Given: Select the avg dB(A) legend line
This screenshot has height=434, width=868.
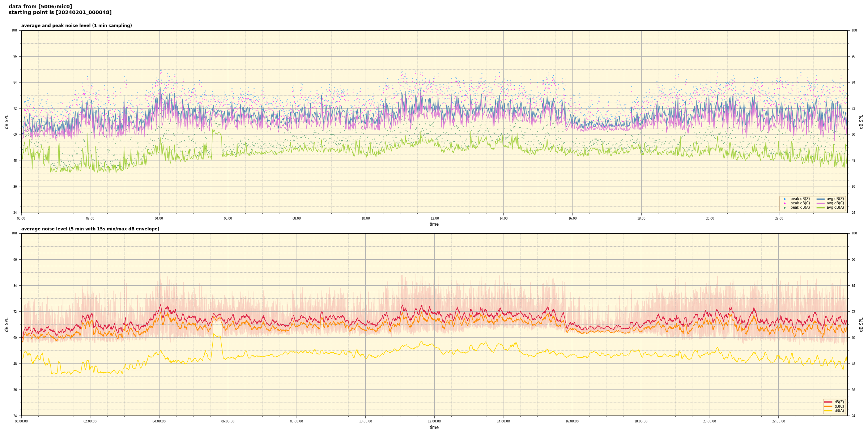Looking at the screenshot, I should (x=820, y=208).
